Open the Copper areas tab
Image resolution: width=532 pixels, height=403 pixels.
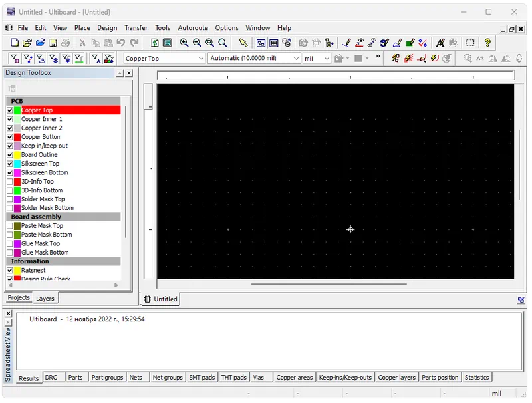click(x=294, y=378)
